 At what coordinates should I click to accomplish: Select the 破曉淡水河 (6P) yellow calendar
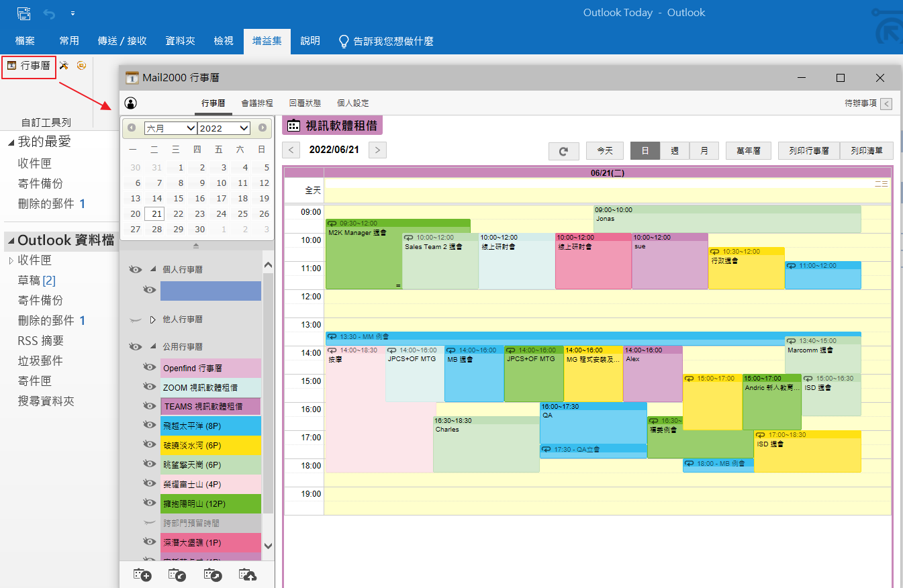pos(211,445)
